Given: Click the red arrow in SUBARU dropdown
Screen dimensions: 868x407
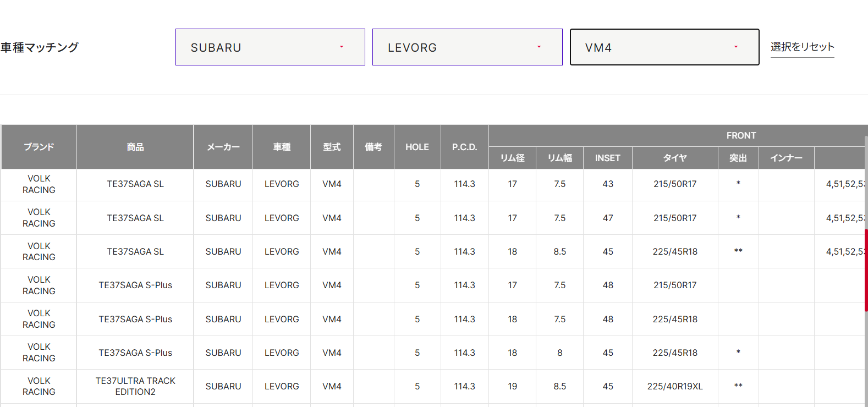Looking at the screenshot, I should [x=342, y=47].
